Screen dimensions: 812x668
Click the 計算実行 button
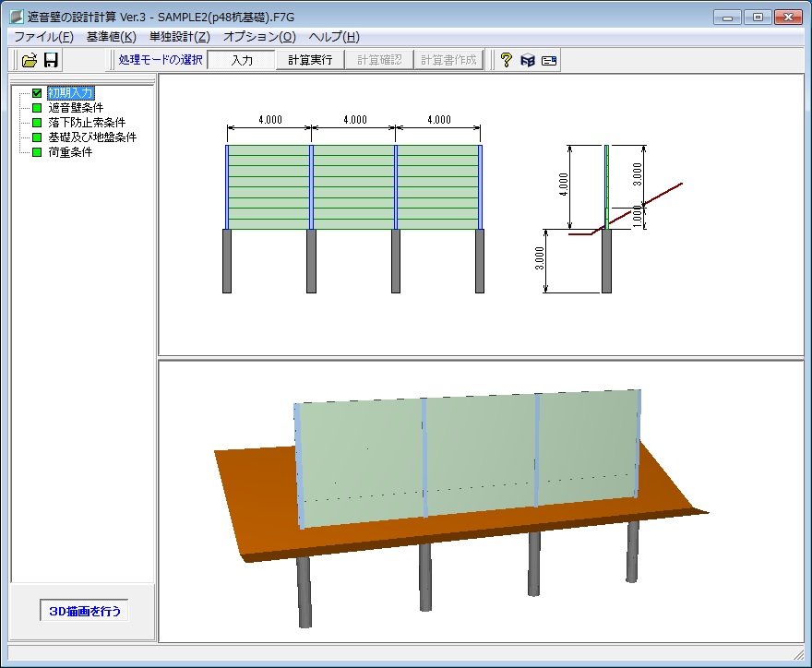tap(310, 60)
